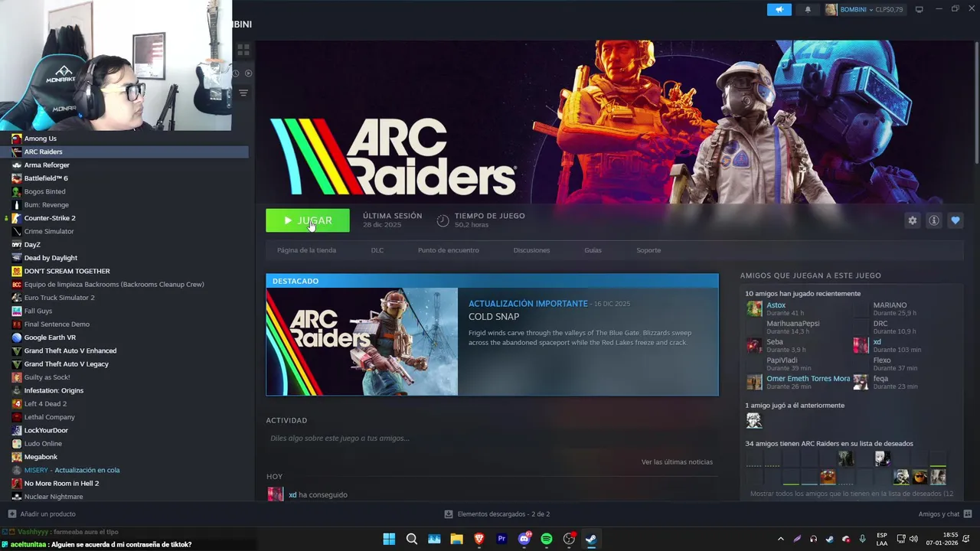Toggle library grid view icon

coord(243,51)
